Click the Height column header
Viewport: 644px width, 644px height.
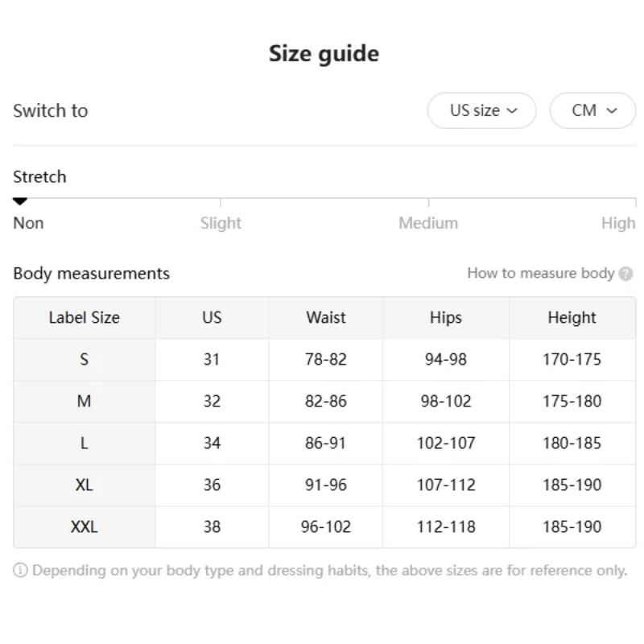(572, 318)
